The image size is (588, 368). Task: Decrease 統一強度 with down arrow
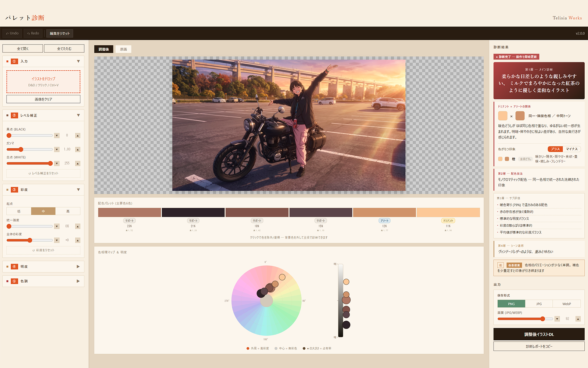coord(57,226)
